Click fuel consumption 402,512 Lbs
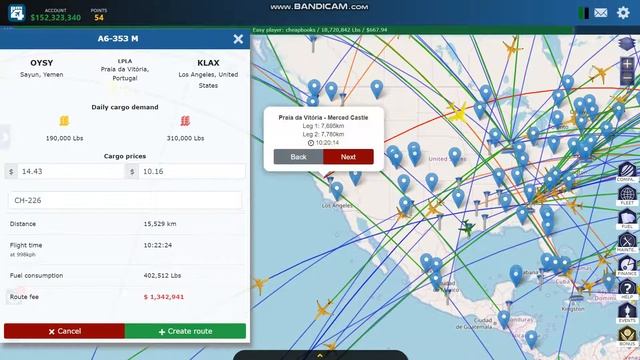The height and width of the screenshot is (360, 640). tap(162, 276)
